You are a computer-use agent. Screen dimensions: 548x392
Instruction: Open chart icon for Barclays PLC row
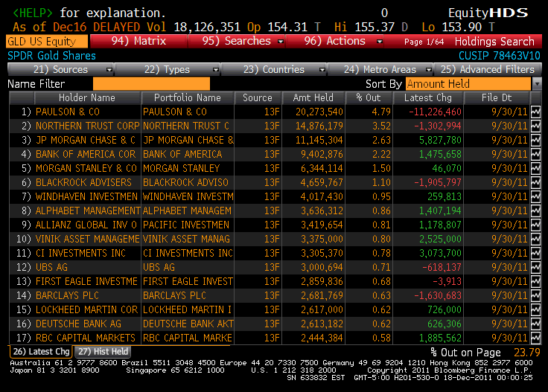coord(536,295)
